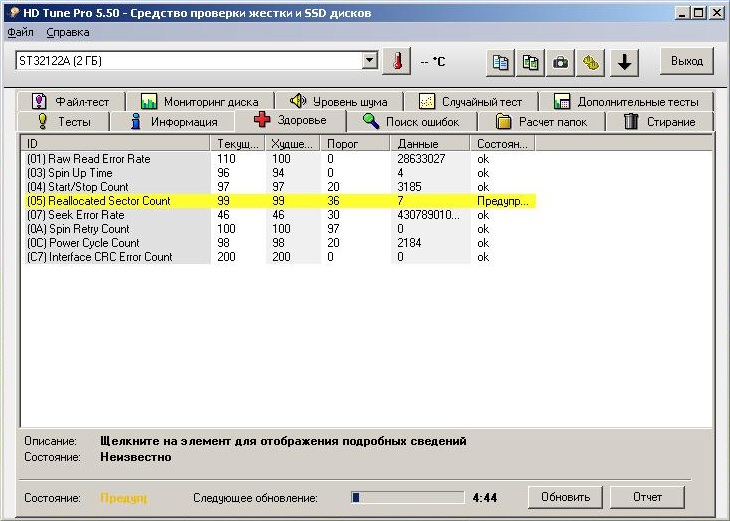Click data value 430789010...
This screenshot has width=730, height=521.
[428, 215]
